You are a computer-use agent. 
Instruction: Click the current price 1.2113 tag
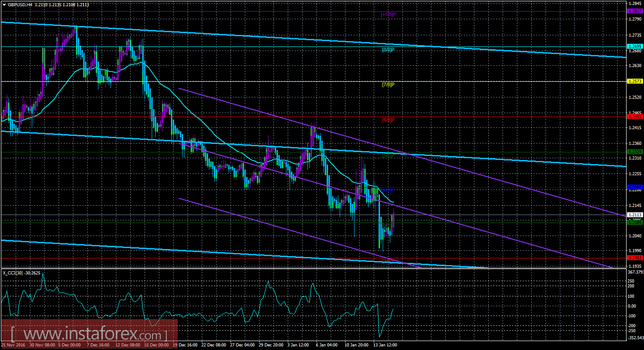[635, 215]
